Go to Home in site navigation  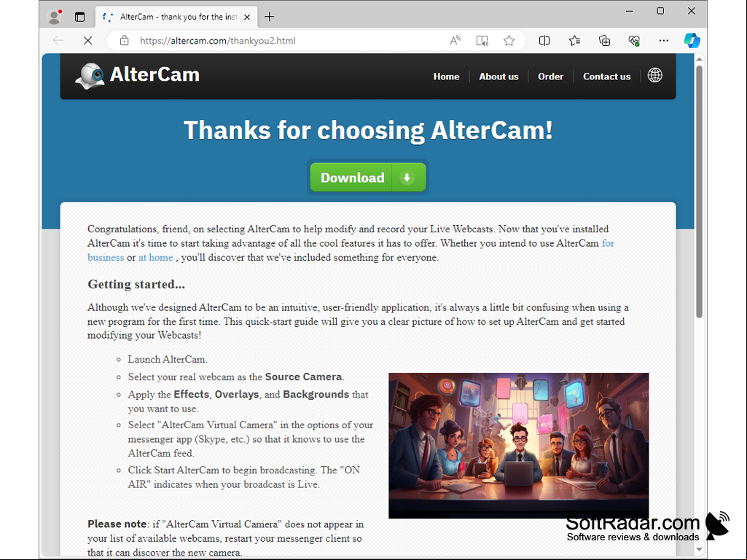447,76
